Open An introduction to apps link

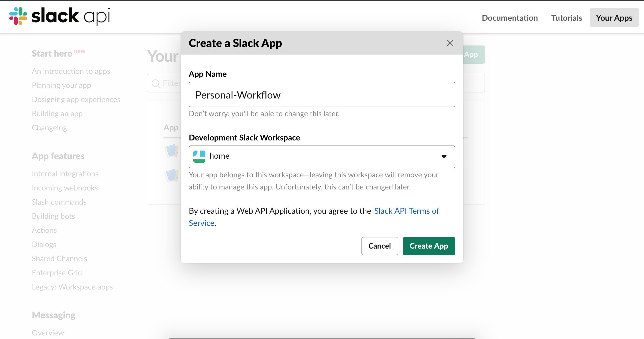[71, 71]
